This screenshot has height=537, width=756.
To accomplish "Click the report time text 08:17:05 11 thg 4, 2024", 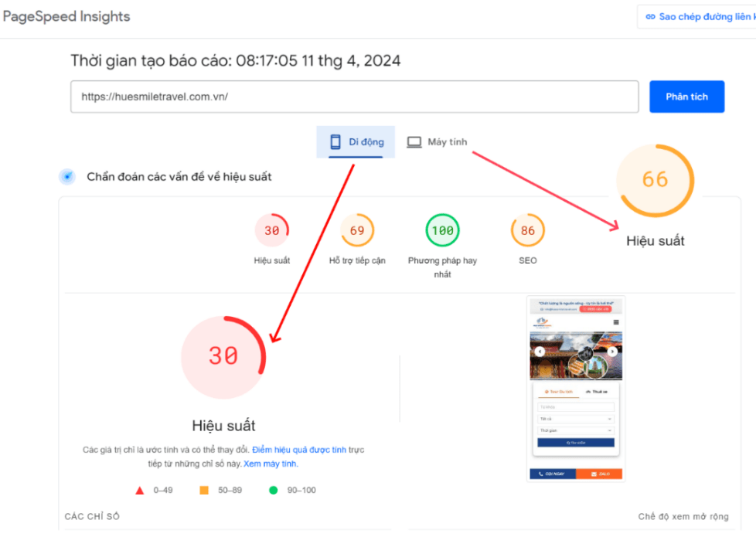I will coord(318,61).
